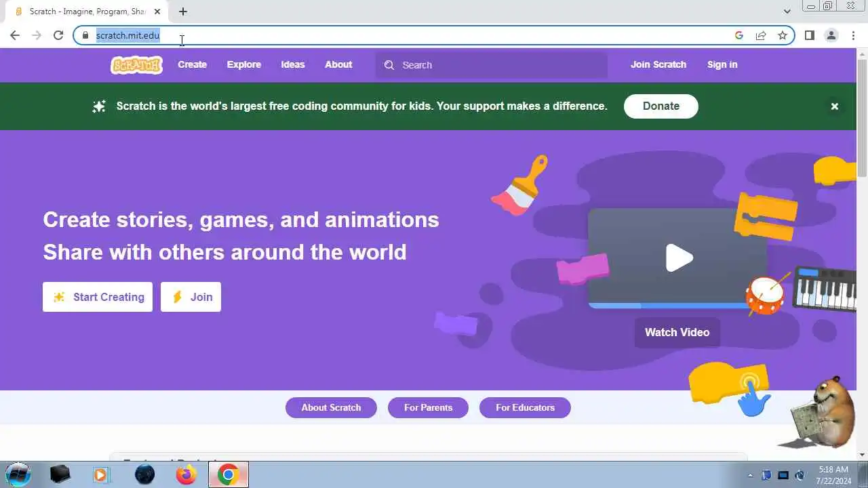
Task: Click the Join button with lightning icon
Action: (x=191, y=297)
